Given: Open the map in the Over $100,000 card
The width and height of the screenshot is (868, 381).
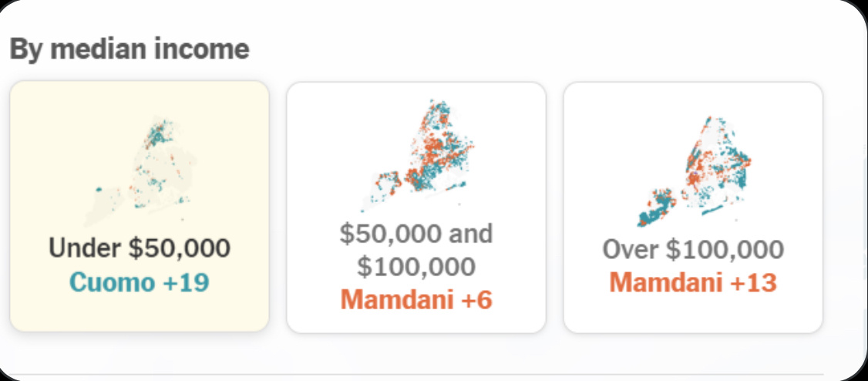Looking at the screenshot, I should tap(694, 171).
